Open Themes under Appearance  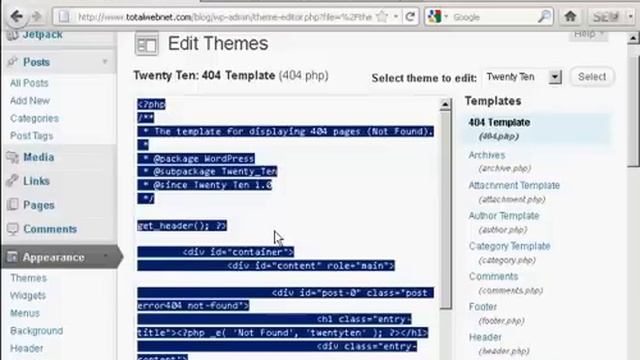pos(28,278)
